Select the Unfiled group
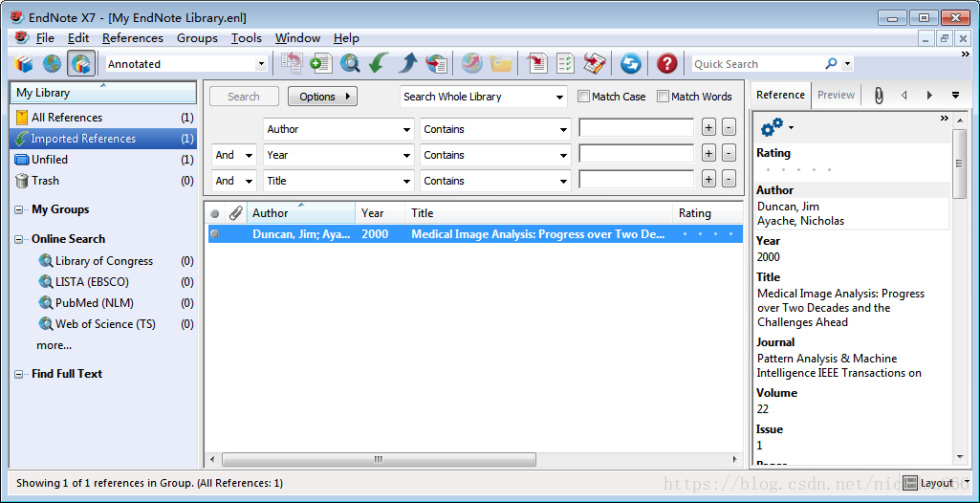Image resolution: width=980 pixels, height=503 pixels. [103, 160]
